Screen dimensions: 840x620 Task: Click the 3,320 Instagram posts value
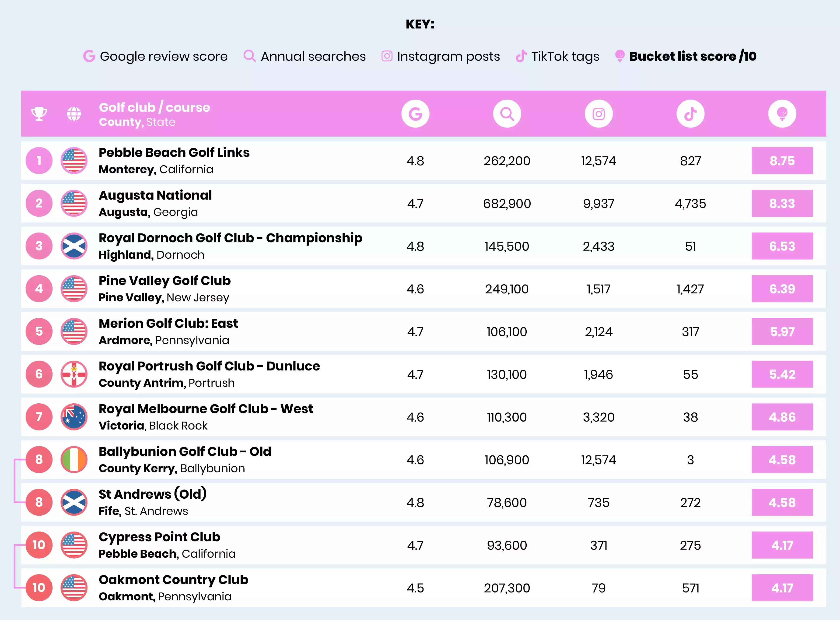[599, 417]
